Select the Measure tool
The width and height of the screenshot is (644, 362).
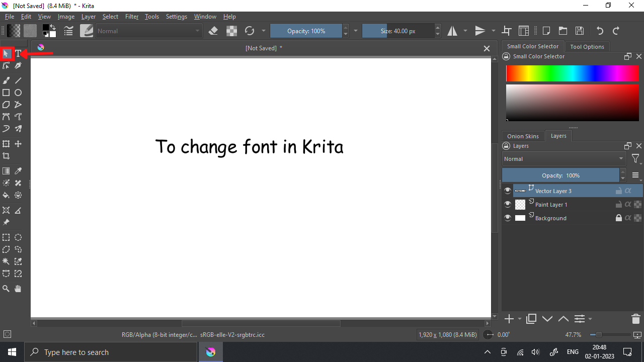pyautogui.click(x=18, y=210)
